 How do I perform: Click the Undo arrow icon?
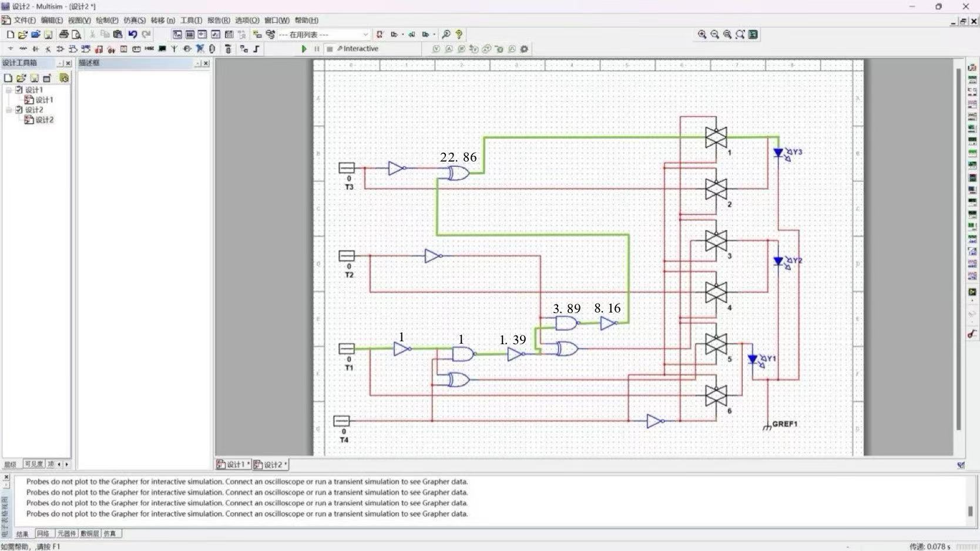(133, 35)
